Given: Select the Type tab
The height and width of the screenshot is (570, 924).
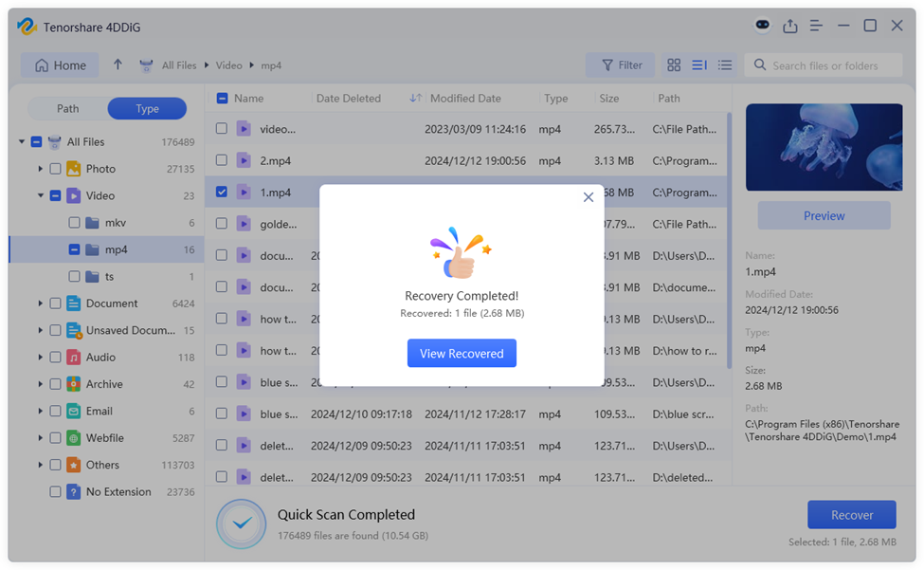Looking at the screenshot, I should pos(147,108).
